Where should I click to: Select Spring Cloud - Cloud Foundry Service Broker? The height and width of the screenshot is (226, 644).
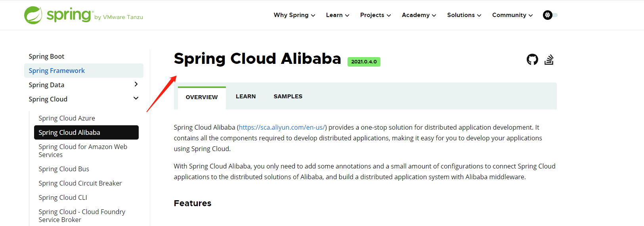tap(82, 216)
